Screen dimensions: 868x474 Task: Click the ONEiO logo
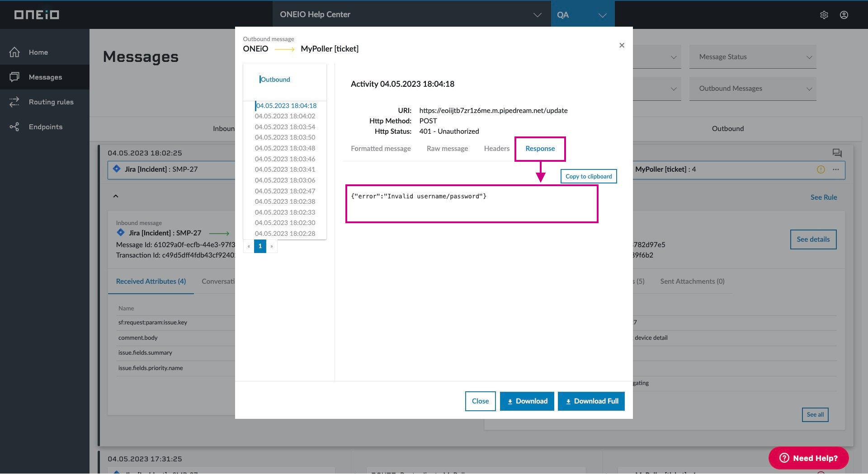pyautogui.click(x=37, y=15)
